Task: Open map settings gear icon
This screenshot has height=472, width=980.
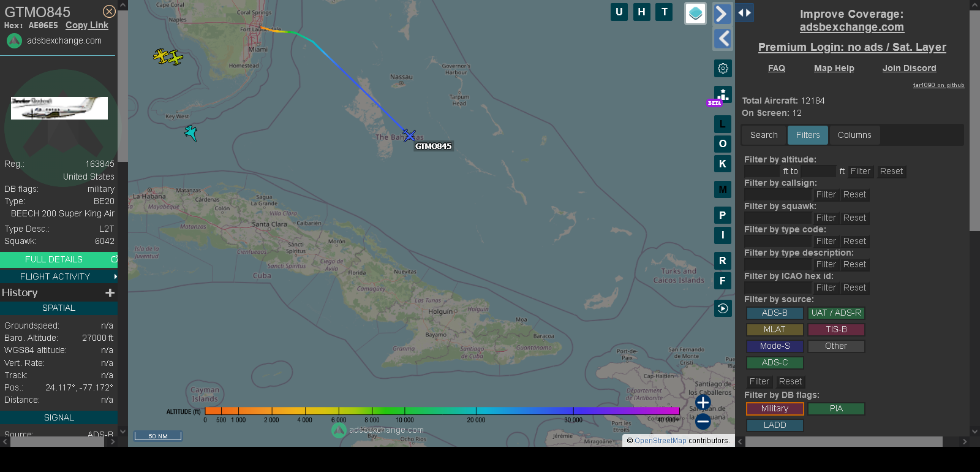Action: [723, 68]
